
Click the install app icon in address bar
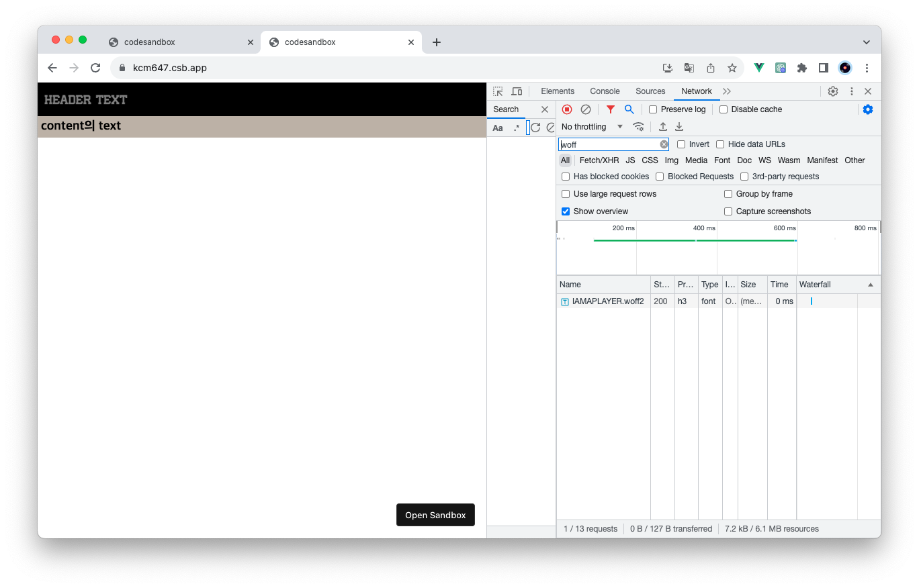668,68
